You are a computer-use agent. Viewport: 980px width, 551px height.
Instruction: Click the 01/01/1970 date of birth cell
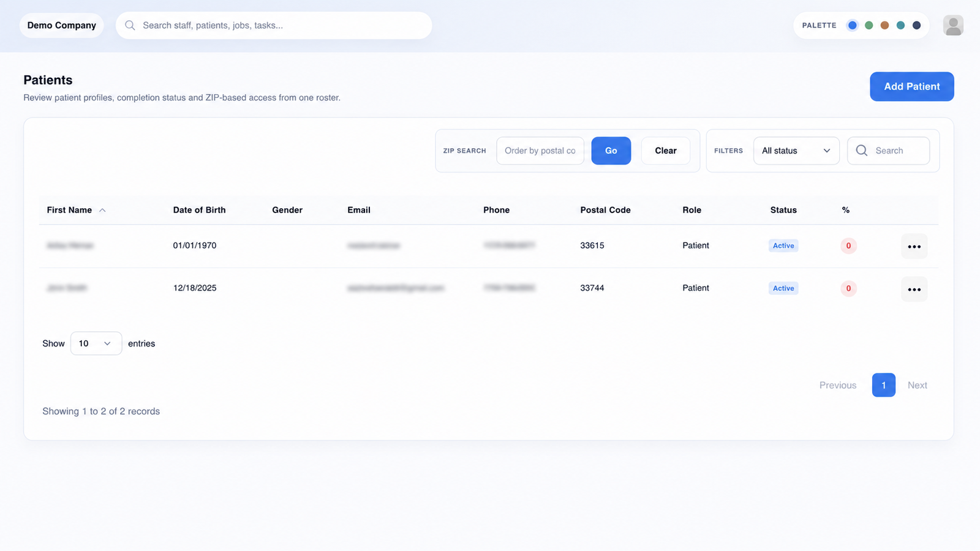(195, 246)
